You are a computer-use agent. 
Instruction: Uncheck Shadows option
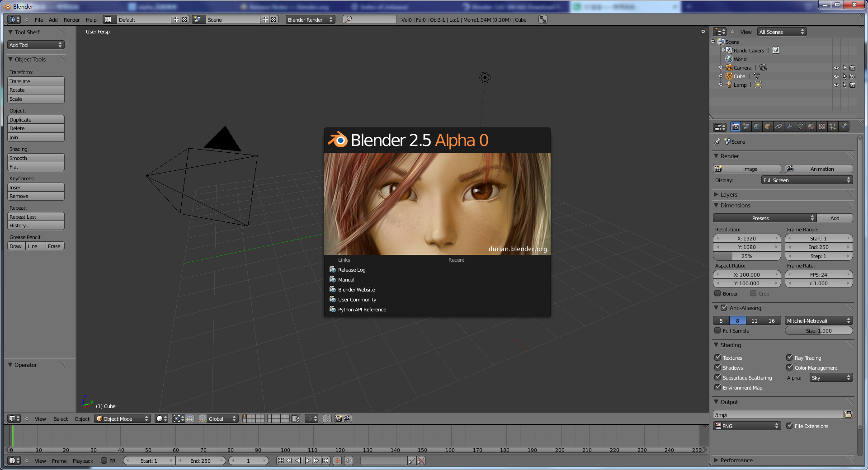pos(717,367)
